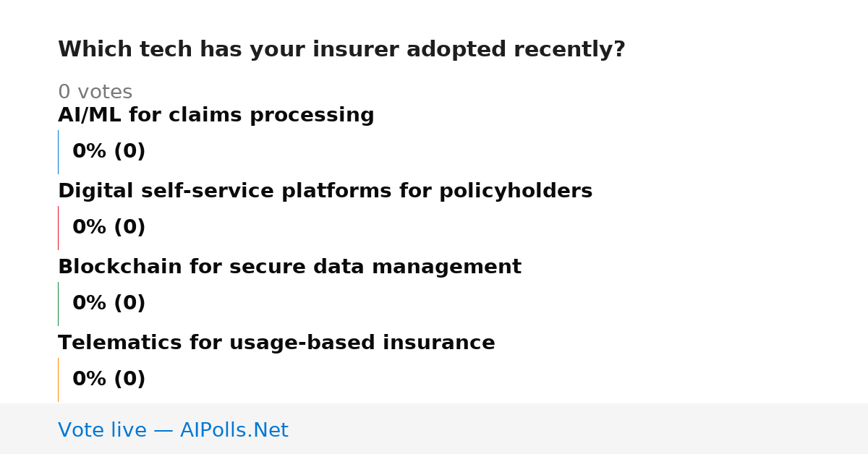Click AI/ML result '0% (0)'
Viewport: 868px width, 454px height.
(109, 152)
